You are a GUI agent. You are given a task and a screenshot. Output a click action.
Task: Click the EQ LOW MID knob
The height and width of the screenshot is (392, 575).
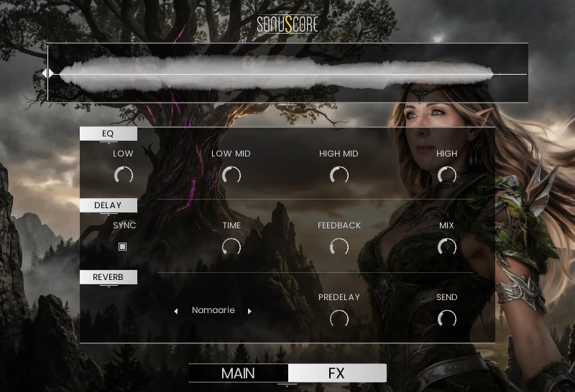coord(231,175)
